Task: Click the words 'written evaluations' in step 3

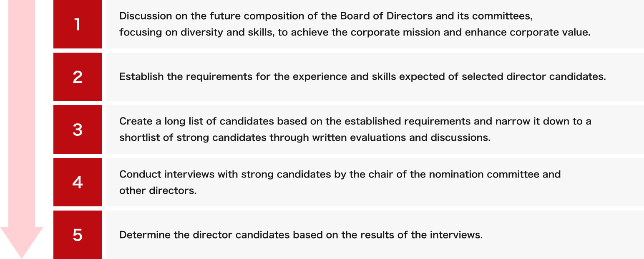Action: pyautogui.click(x=359, y=138)
